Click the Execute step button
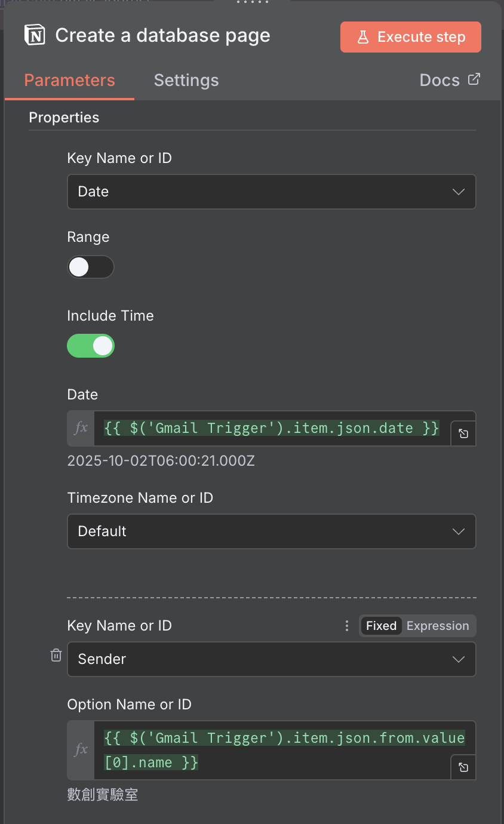Viewport: 504px width, 824px height. coord(411,37)
